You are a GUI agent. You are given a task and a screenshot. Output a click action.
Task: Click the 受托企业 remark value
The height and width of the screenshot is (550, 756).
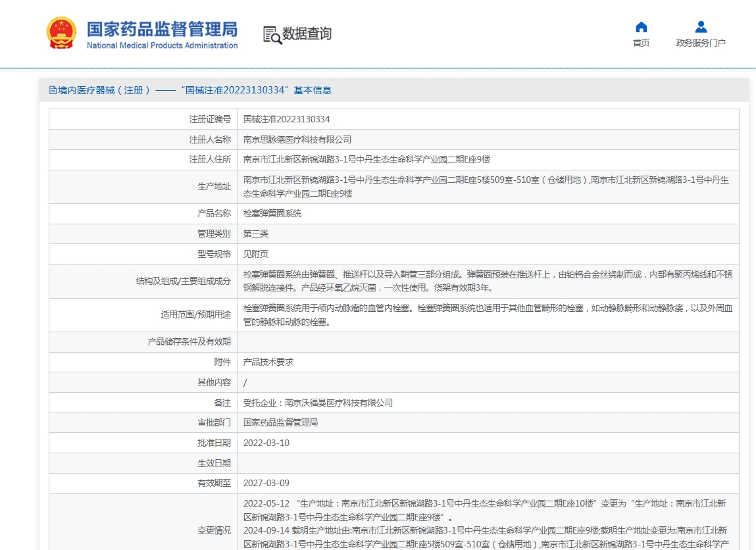(318, 403)
